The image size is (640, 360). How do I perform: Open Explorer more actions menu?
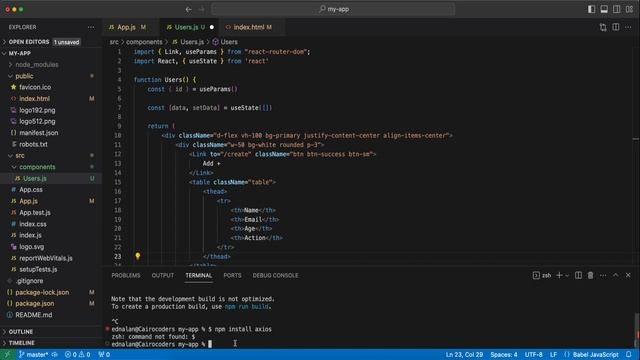pyautogui.click(x=91, y=27)
